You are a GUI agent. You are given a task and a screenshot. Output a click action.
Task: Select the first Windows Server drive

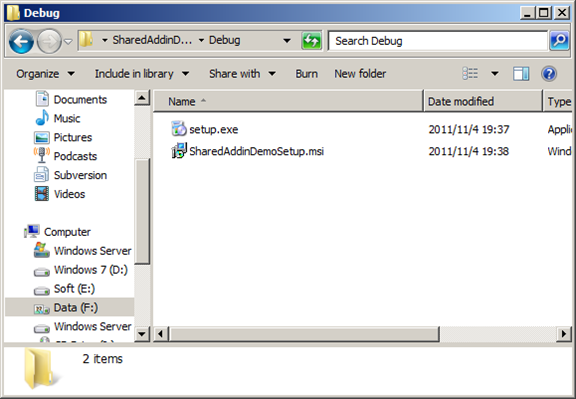tap(83, 251)
